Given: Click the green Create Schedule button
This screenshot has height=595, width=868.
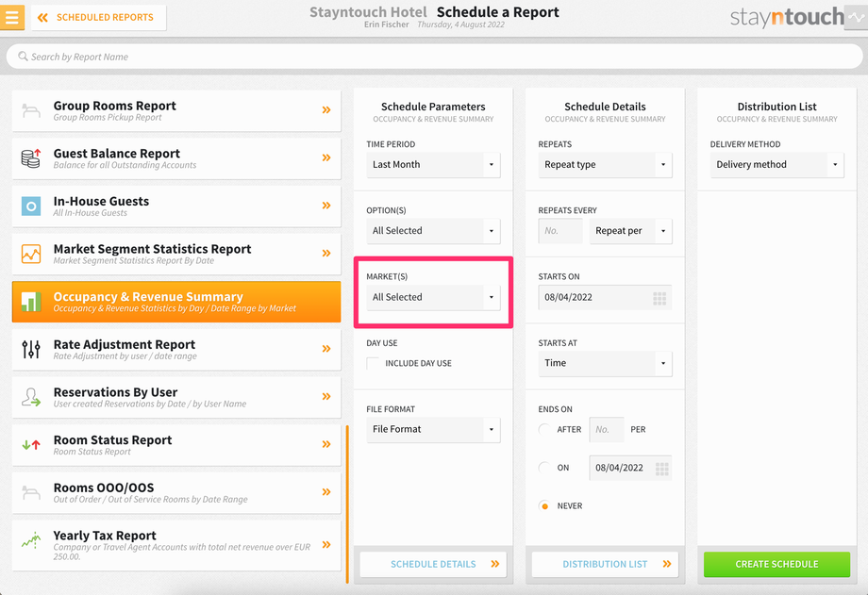Looking at the screenshot, I should click(x=776, y=564).
